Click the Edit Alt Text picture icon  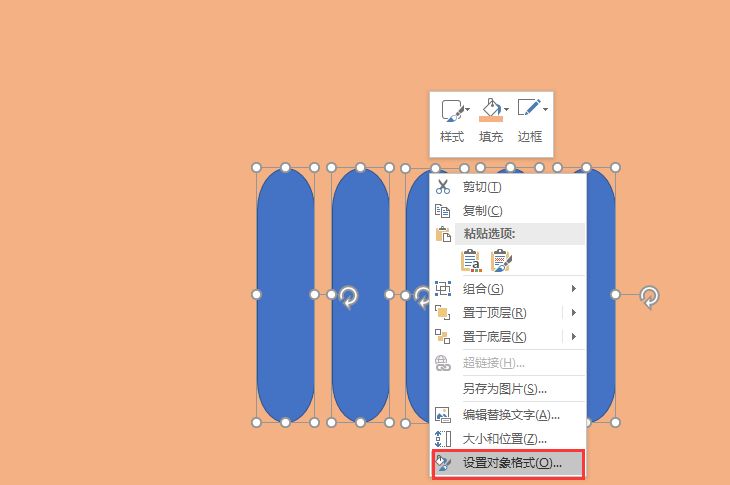(x=442, y=414)
